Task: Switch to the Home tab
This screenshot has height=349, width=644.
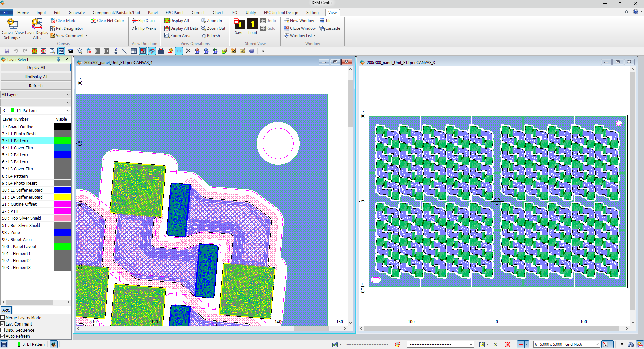Action: [x=23, y=13]
